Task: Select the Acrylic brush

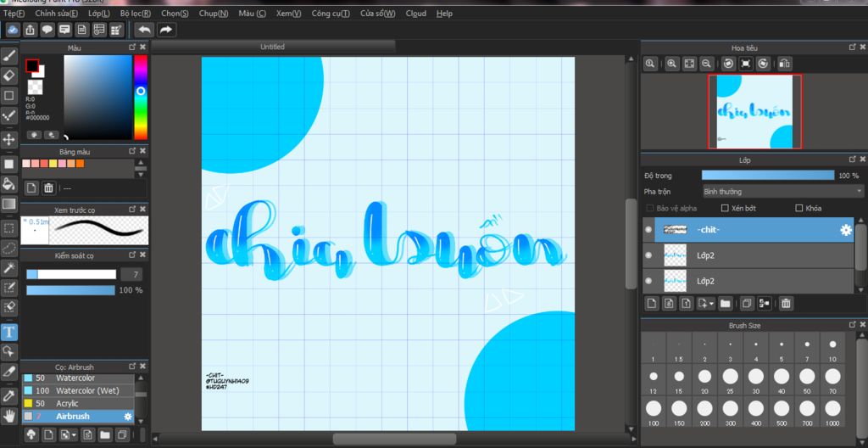Action: point(77,404)
